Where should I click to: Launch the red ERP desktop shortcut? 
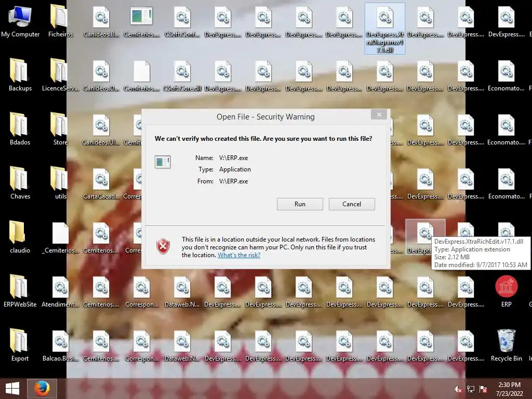coord(506,291)
